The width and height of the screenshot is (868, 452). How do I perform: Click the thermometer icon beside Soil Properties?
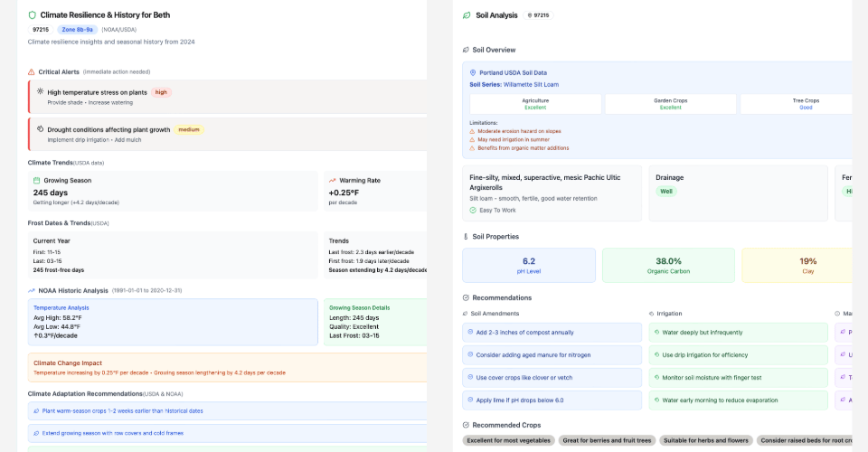click(x=466, y=236)
